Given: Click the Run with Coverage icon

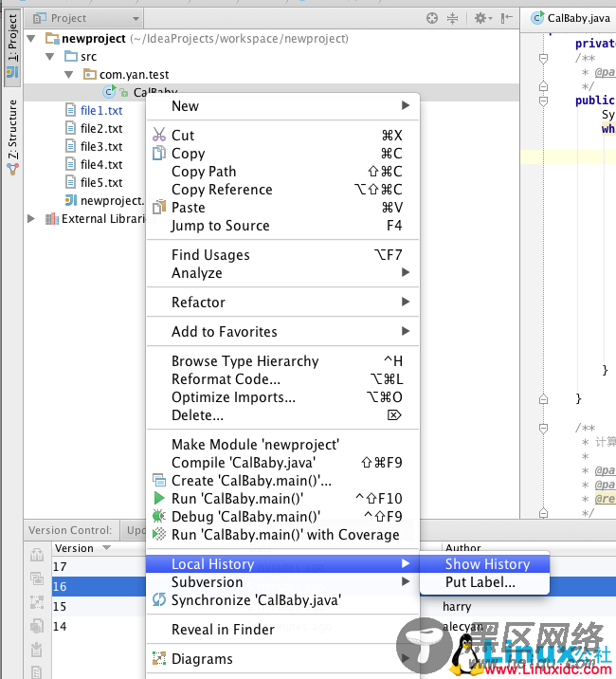Looking at the screenshot, I should click(x=159, y=534).
